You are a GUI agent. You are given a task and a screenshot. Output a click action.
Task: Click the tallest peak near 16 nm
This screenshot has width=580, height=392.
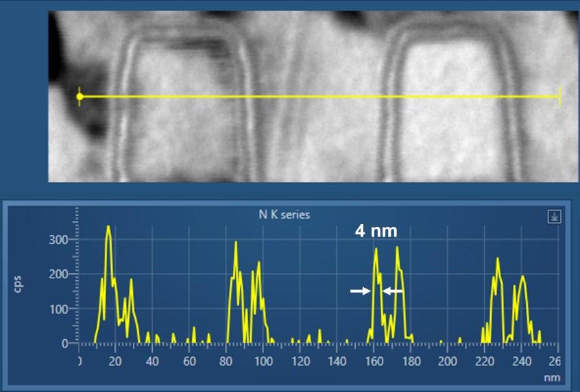pyautogui.click(x=108, y=228)
